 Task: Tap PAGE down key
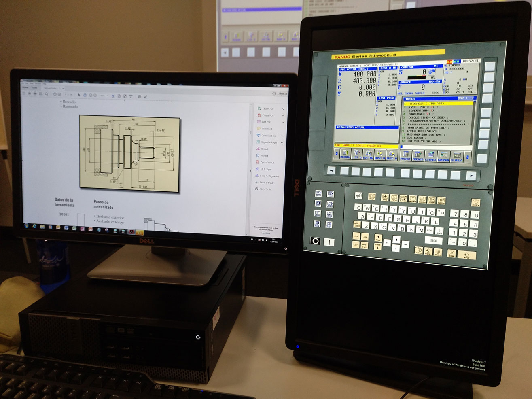coord(378,246)
